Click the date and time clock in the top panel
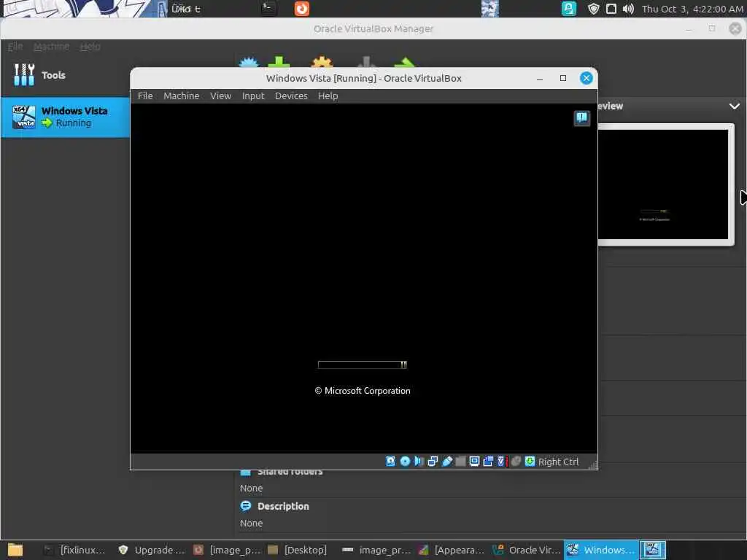Viewport: 747px width, 560px height. (x=692, y=9)
